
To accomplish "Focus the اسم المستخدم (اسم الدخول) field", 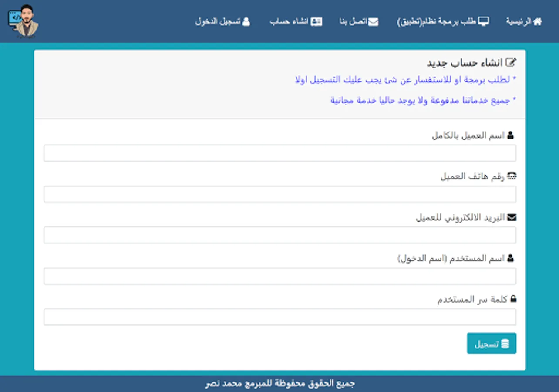I will pyautogui.click(x=280, y=276).
